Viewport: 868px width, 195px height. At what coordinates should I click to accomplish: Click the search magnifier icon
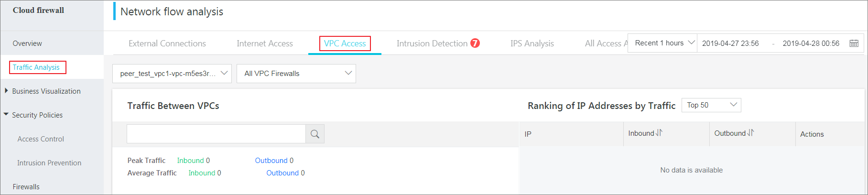click(315, 134)
